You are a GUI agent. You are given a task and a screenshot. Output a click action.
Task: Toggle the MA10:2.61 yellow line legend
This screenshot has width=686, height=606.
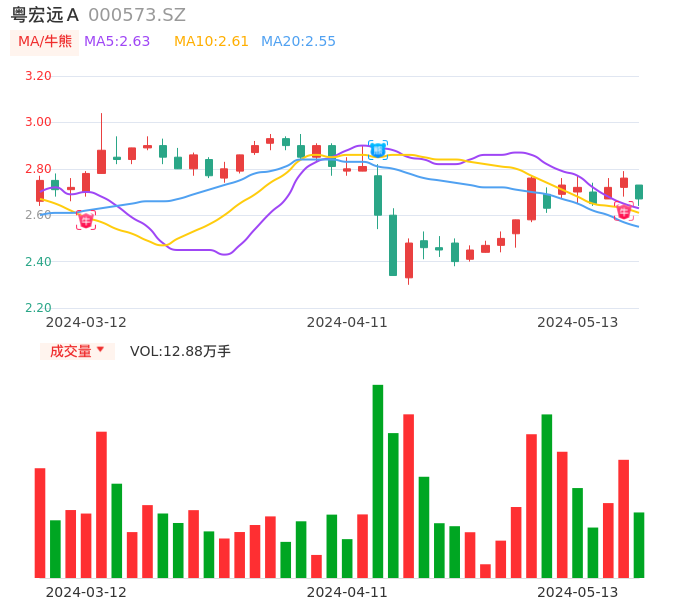(211, 42)
